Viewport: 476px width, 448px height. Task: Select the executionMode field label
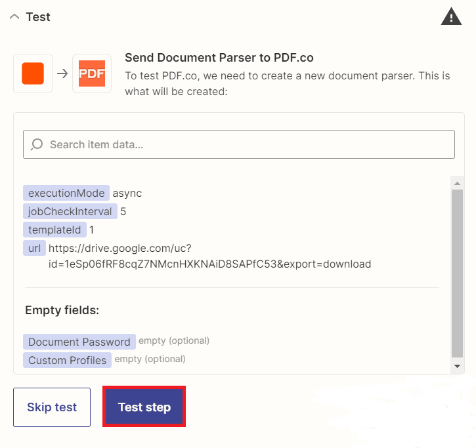66,193
